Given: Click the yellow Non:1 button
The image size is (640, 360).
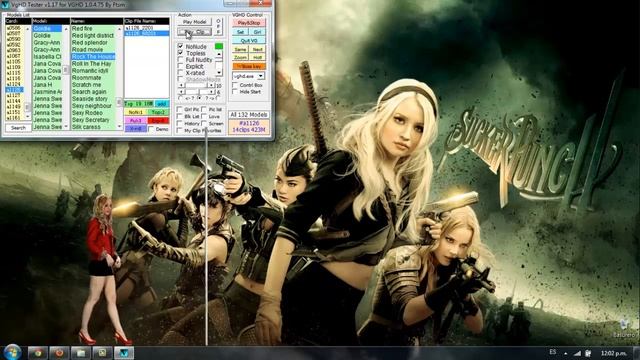Looking at the screenshot, I should click(x=135, y=112).
